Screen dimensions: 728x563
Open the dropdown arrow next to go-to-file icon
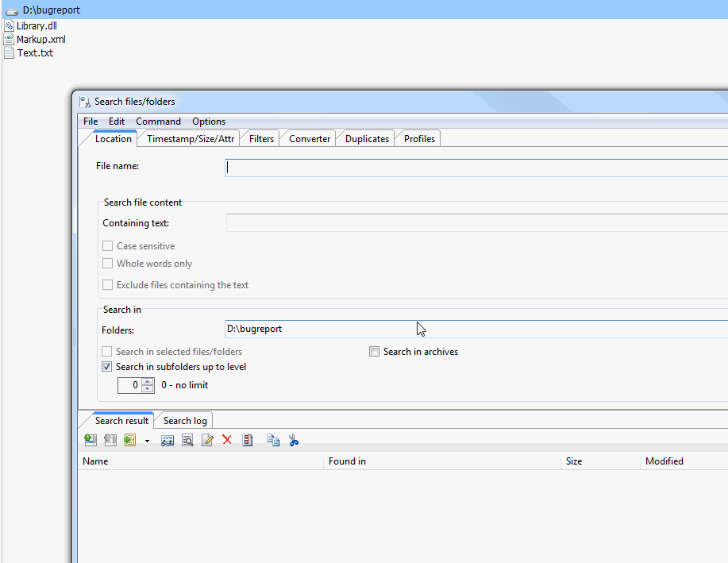(147, 441)
